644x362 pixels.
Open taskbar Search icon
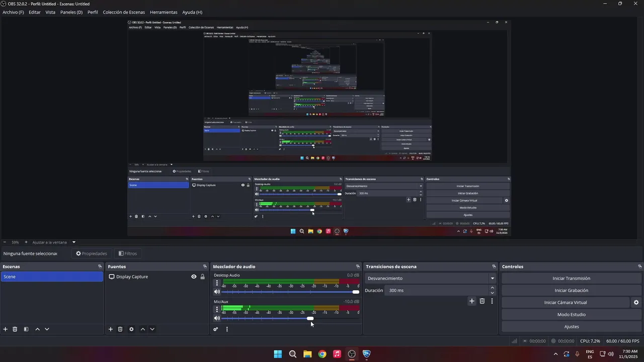pyautogui.click(x=292, y=354)
